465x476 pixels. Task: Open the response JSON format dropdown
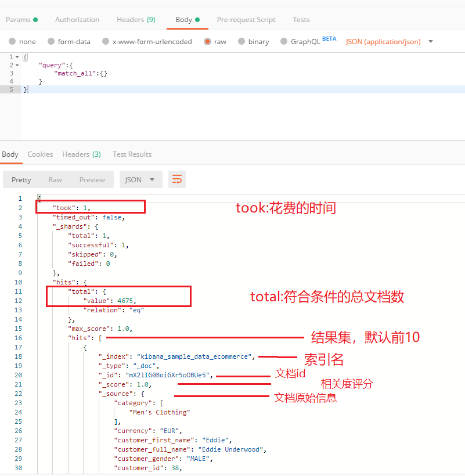[141, 179]
